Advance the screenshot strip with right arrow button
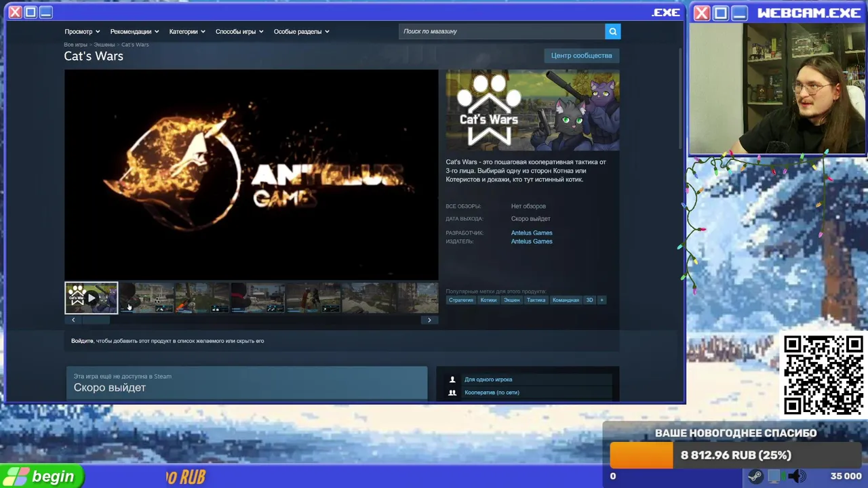 [x=429, y=320]
